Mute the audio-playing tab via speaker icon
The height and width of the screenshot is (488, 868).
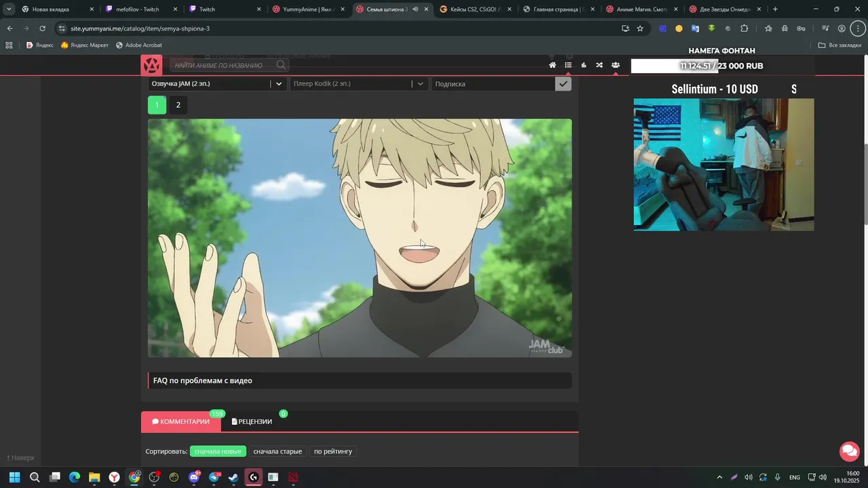click(415, 9)
